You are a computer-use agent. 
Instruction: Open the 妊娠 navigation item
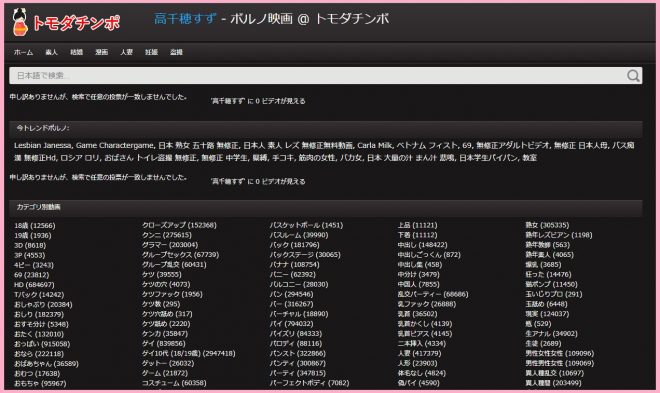tap(151, 52)
